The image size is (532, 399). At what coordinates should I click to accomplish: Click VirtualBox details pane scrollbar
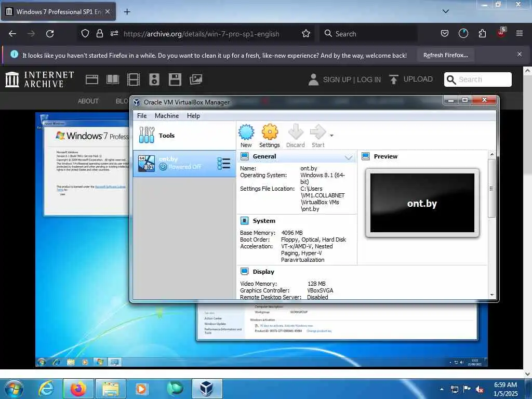(x=491, y=188)
